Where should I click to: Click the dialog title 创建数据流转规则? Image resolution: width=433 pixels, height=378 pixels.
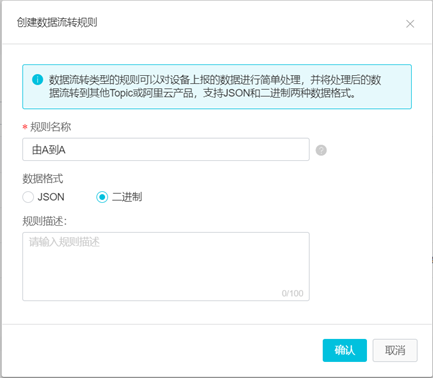coord(57,22)
